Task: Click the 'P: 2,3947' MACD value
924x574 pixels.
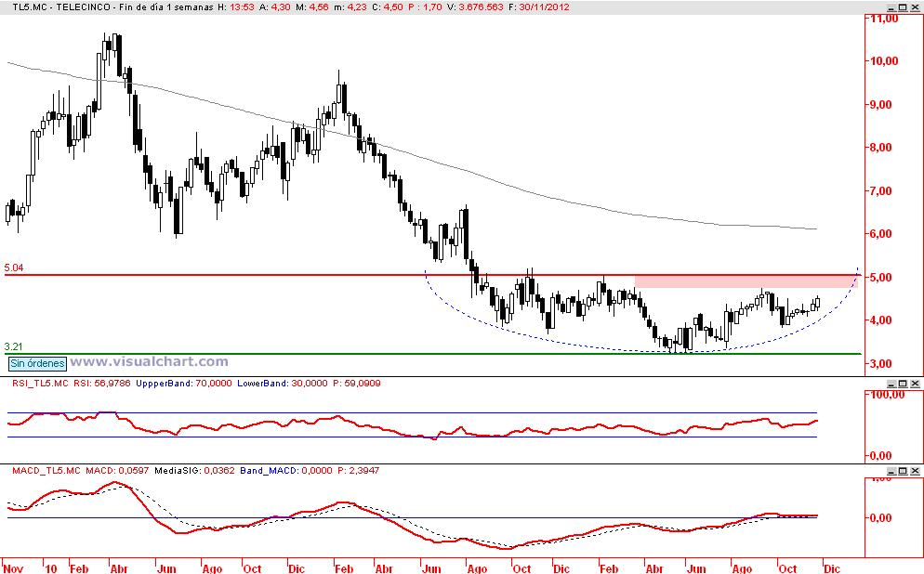Action: (358, 471)
